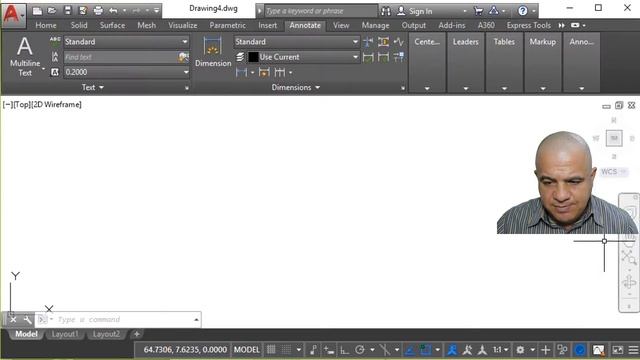Image resolution: width=640 pixels, height=360 pixels.
Task: Click the Dimension Break icon
Action: 368,42
